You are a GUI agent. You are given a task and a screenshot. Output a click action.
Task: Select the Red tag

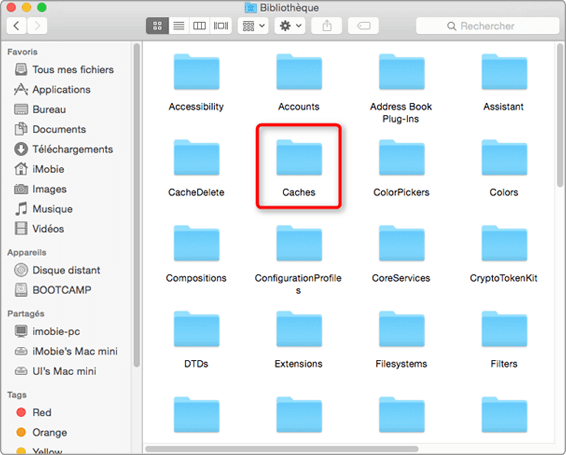pos(34,412)
